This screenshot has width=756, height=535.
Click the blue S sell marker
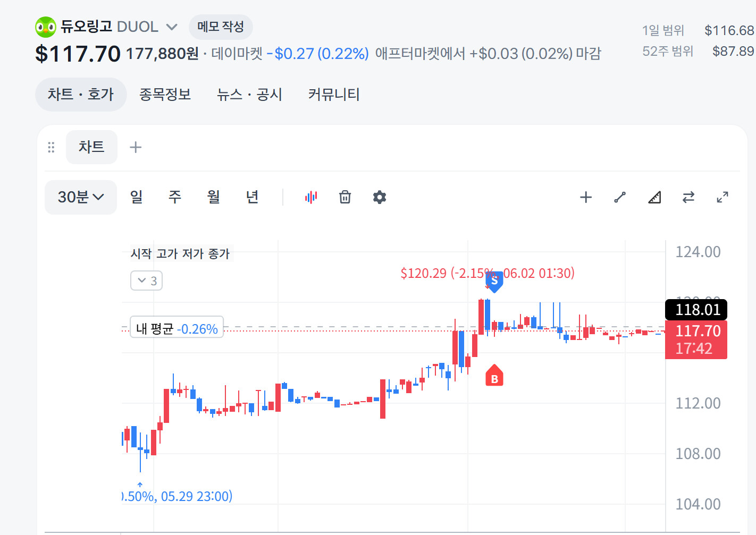(494, 282)
